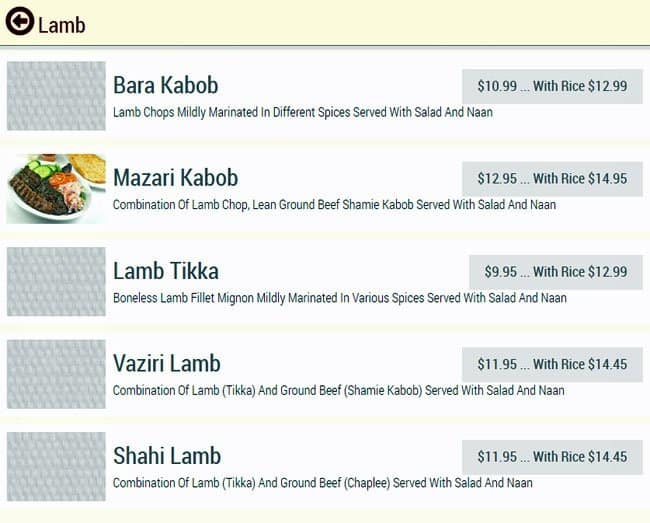650x523 pixels.
Task: Select the Lamb Tikka item title
Action: [166, 271]
